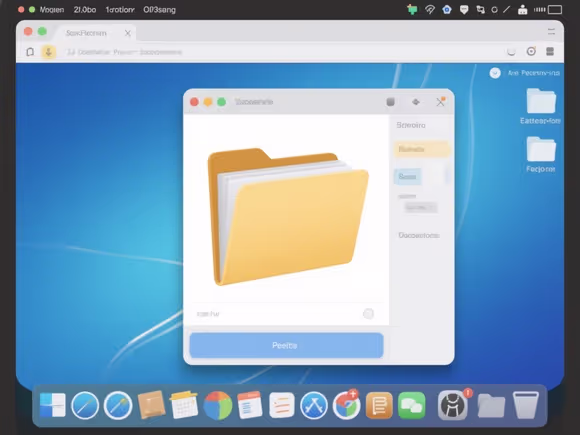
Task: Click the circular target icon in browser toolbar
Action: click(531, 51)
